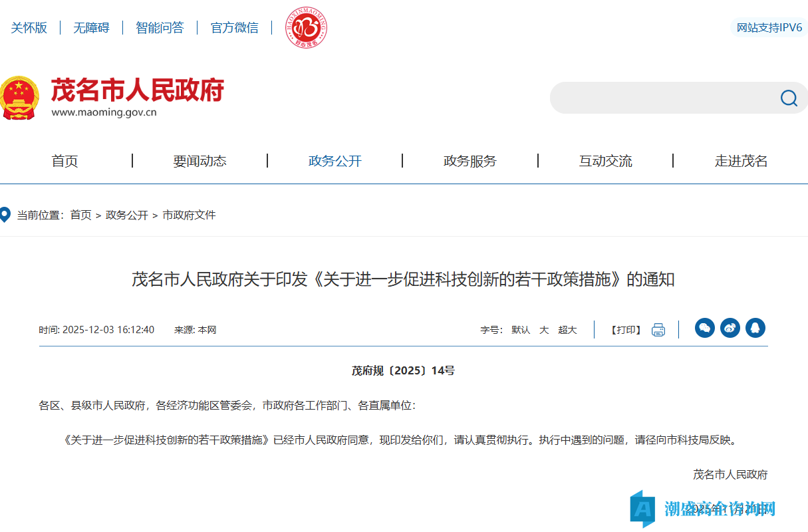Viewport: 808px width, 532px height.
Task: Share article via QQ penguin icon
Action: [755, 328]
